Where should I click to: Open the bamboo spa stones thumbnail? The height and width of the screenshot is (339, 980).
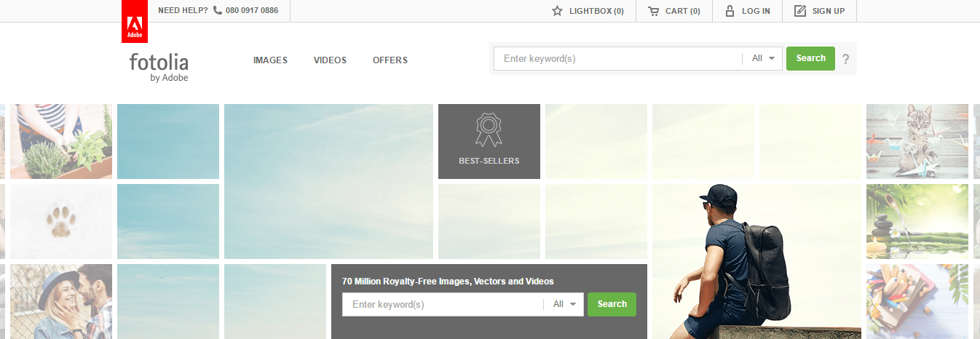pyautogui.click(x=917, y=221)
